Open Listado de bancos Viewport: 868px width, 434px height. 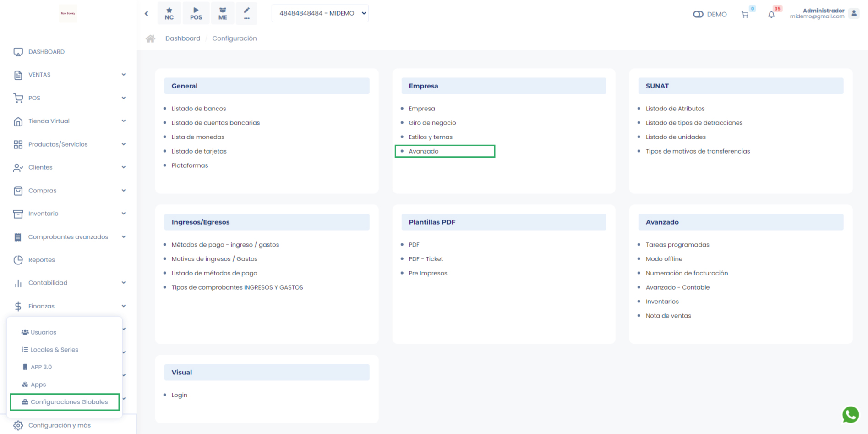(198, 109)
